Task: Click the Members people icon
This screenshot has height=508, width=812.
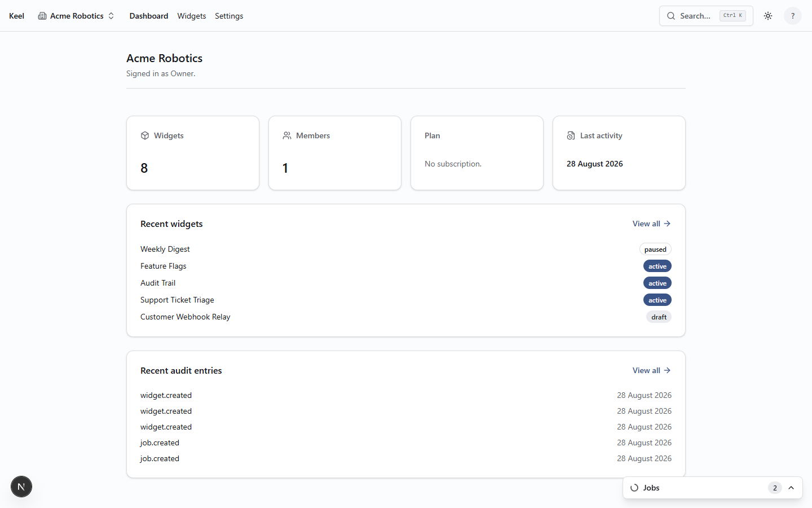Action: [287, 135]
